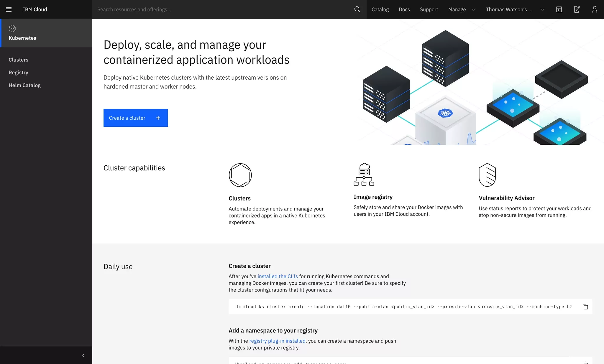The width and height of the screenshot is (604, 364).
Task: Open the installed the CLIs link
Action: click(x=278, y=276)
